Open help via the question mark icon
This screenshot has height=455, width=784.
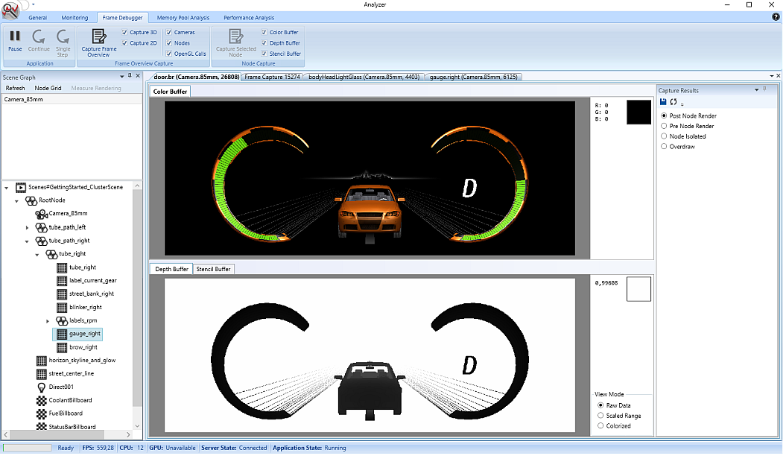(776, 17)
